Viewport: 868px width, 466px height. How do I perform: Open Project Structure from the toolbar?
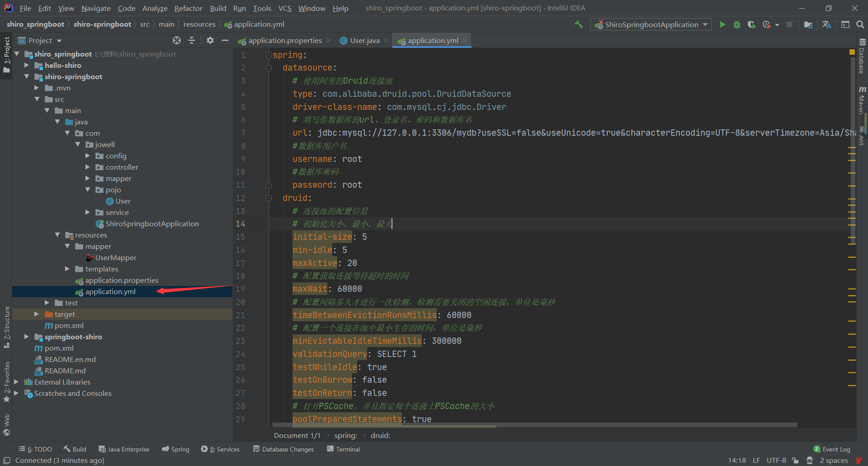pyautogui.click(x=808, y=24)
